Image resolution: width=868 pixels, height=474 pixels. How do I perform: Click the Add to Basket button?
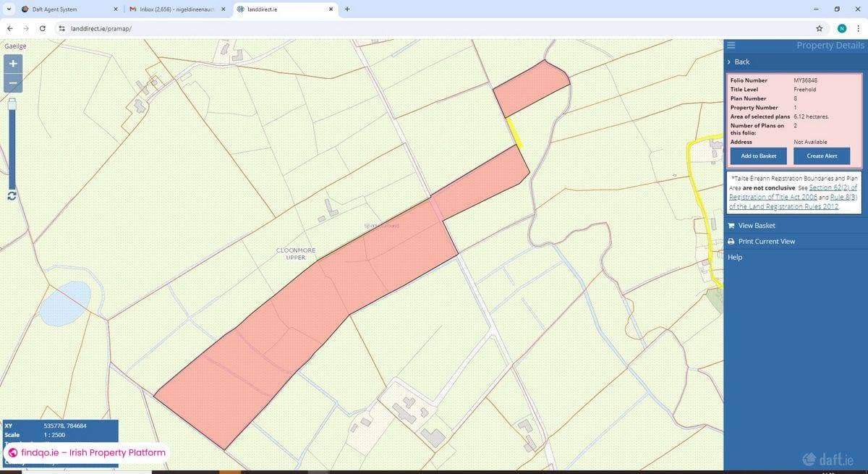point(758,156)
